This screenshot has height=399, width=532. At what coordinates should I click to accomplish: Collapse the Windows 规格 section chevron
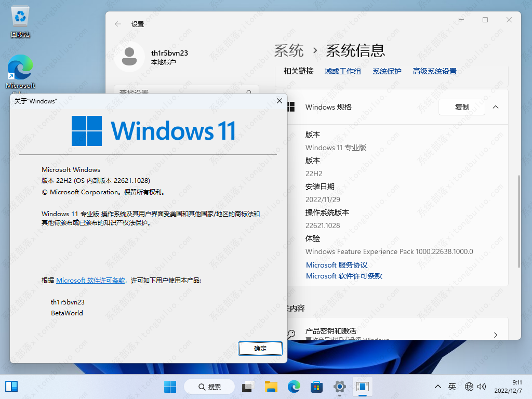tap(495, 107)
